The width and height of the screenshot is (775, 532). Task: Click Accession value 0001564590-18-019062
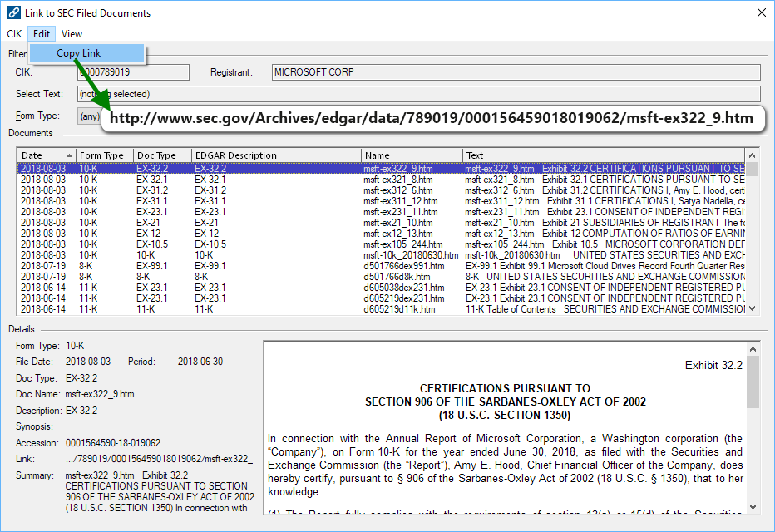click(113, 443)
